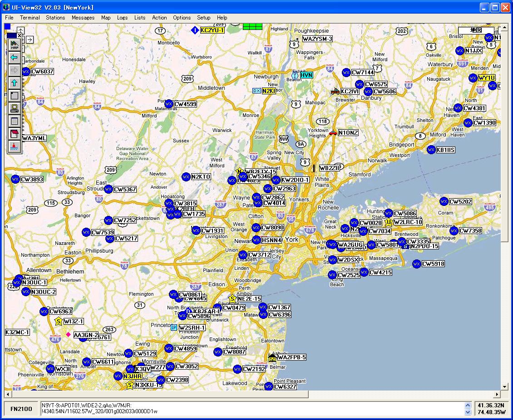513x420 pixels.
Task: Open the File menu
Action: coord(9,18)
